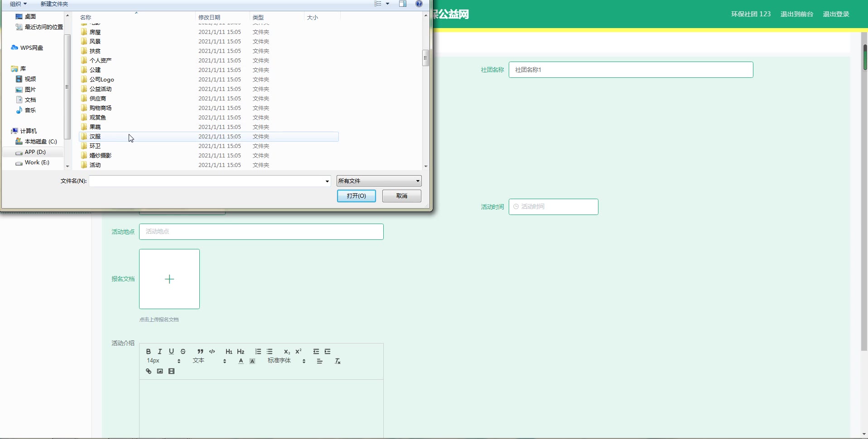The image size is (868, 439).
Task: Insert a code block in editor
Action: [212, 352]
